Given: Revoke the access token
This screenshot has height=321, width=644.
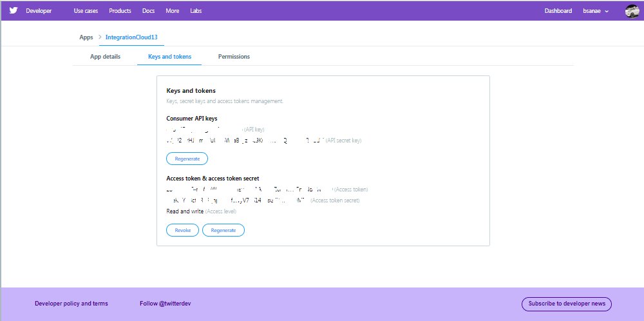Looking at the screenshot, I should 182,230.
